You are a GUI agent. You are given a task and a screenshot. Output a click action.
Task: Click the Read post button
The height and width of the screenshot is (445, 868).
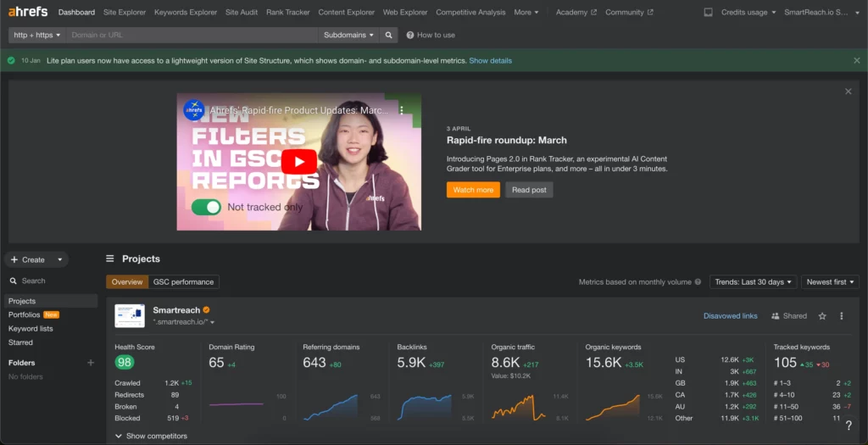coord(529,190)
